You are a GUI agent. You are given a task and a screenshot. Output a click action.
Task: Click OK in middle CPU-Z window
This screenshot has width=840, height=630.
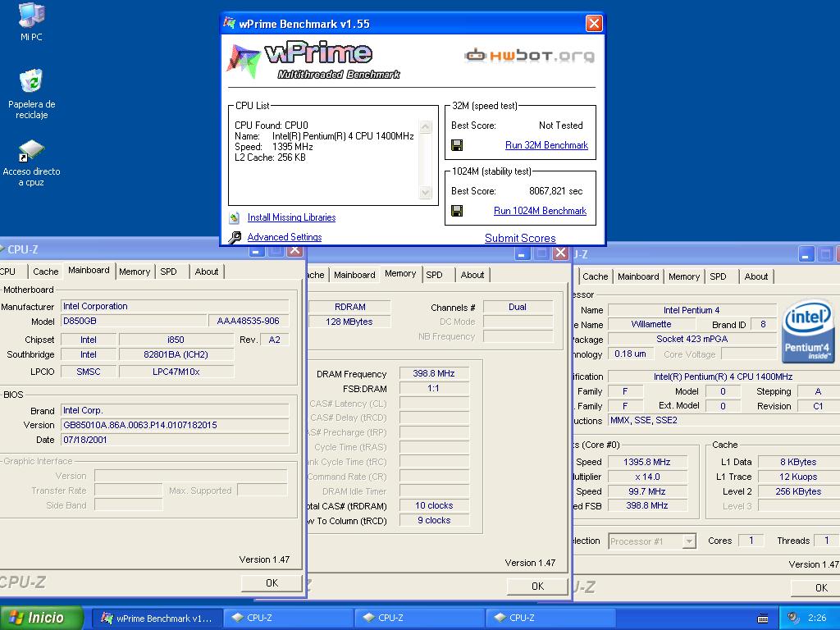[538, 586]
